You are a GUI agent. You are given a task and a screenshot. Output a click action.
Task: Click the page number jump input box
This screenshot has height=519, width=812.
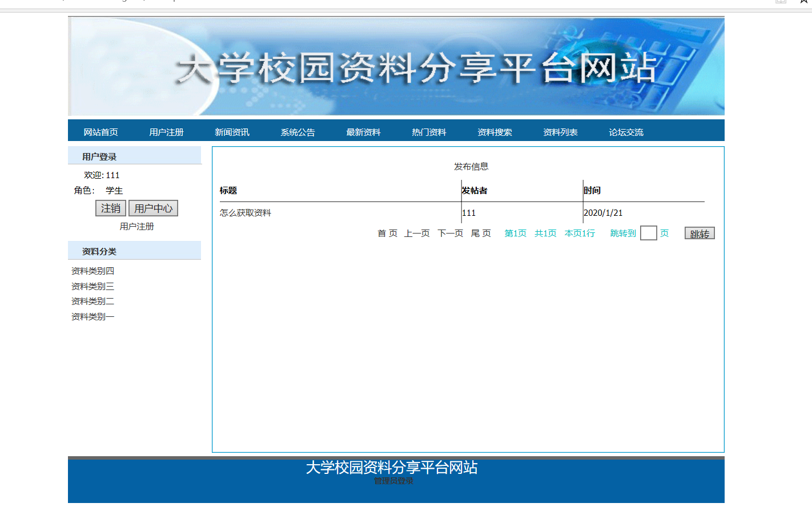tap(648, 233)
